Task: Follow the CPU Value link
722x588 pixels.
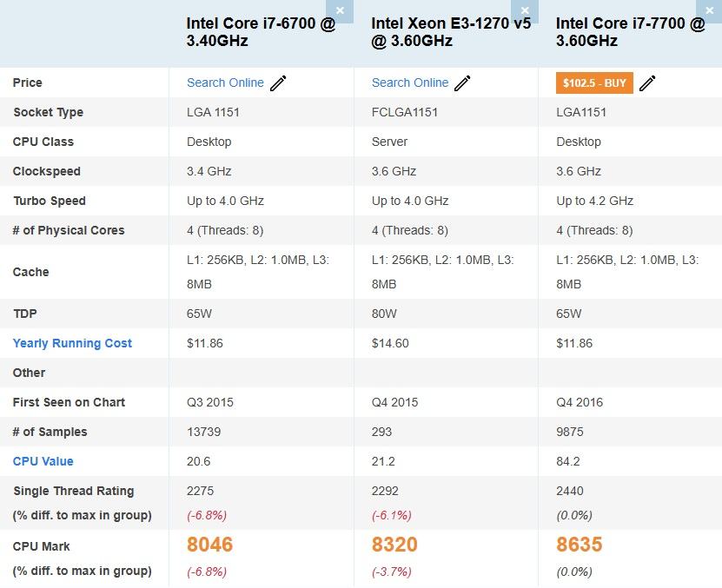Action: click(x=43, y=461)
